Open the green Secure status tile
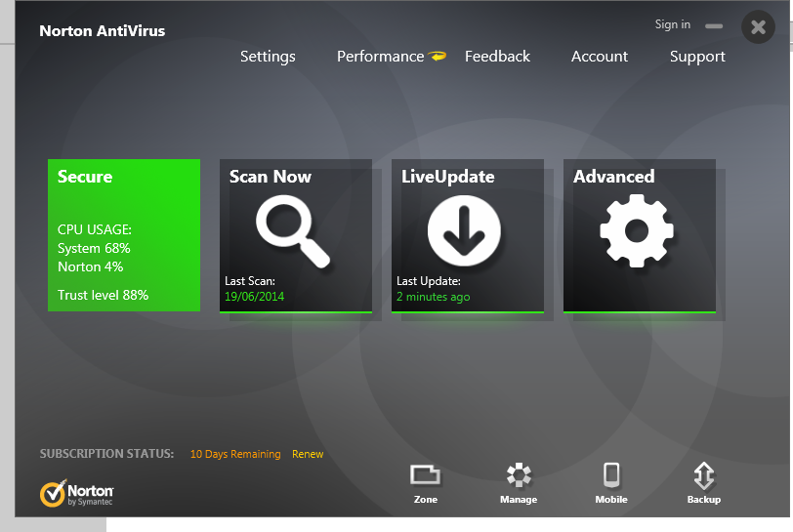 click(x=124, y=235)
